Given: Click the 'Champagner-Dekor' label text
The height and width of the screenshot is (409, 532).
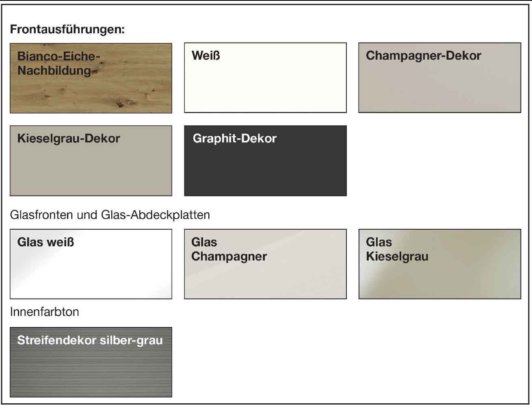Looking at the screenshot, I should tap(424, 56).
